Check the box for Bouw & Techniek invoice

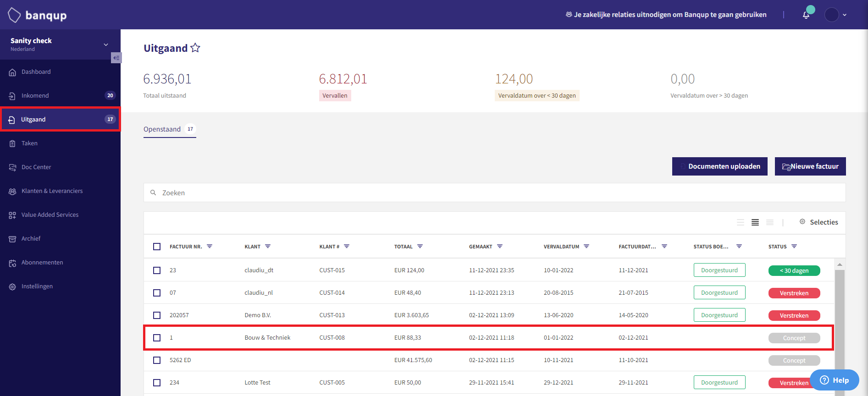(157, 338)
